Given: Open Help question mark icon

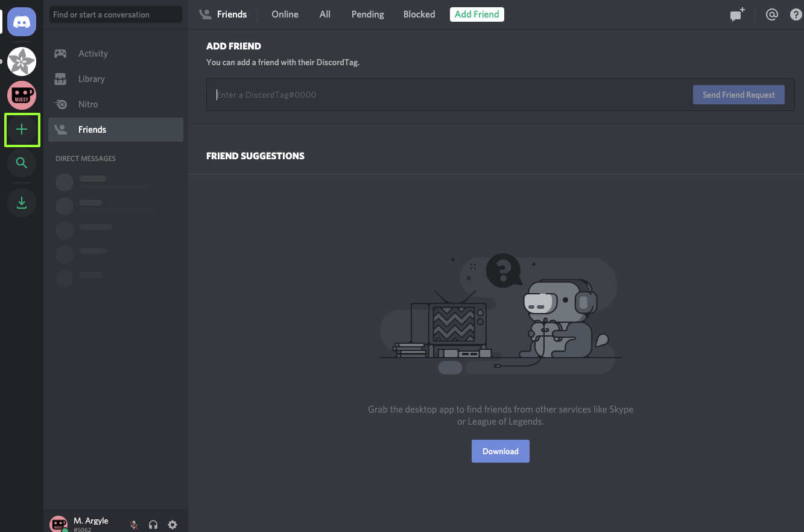Looking at the screenshot, I should pos(796,15).
